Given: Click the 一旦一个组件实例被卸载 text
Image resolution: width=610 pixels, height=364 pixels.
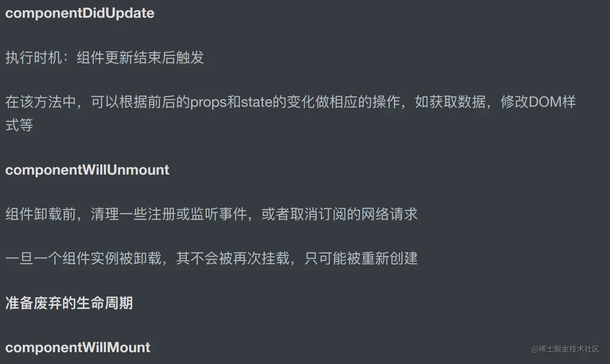Looking at the screenshot, I should click(83, 259).
